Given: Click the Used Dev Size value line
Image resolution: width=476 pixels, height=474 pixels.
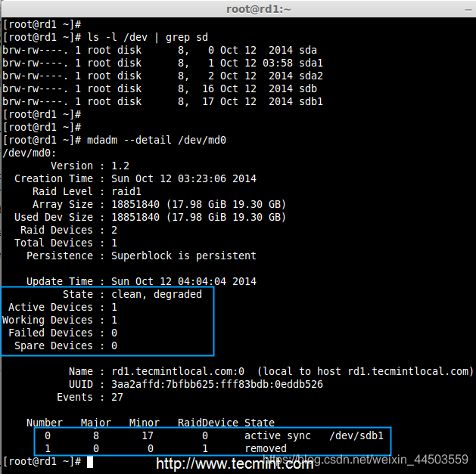Looking at the screenshot, I should [x=198, y=217].
